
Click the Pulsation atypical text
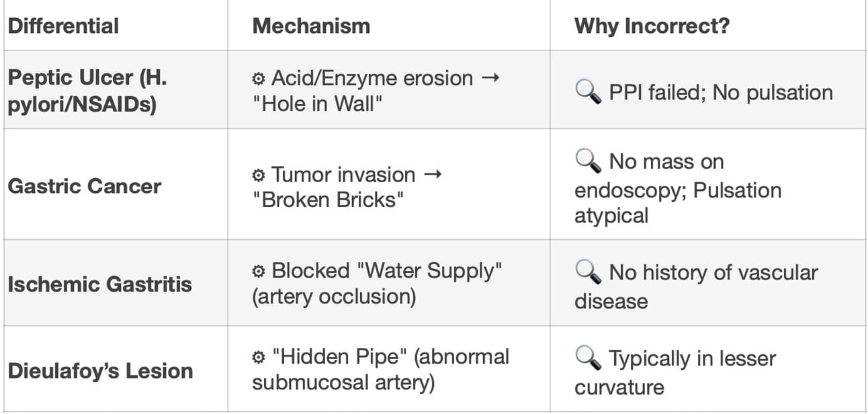pyautogui.click(x=678, y=203)
